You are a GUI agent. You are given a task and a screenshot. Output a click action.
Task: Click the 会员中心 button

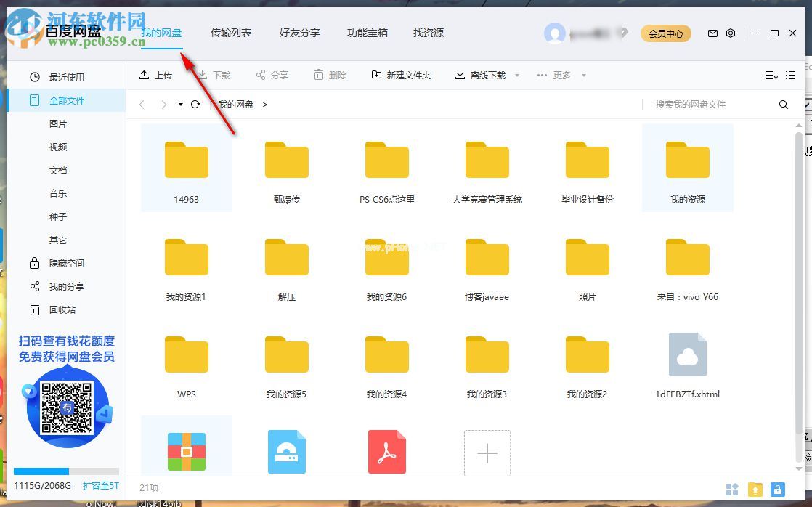[x=666, y=33]
